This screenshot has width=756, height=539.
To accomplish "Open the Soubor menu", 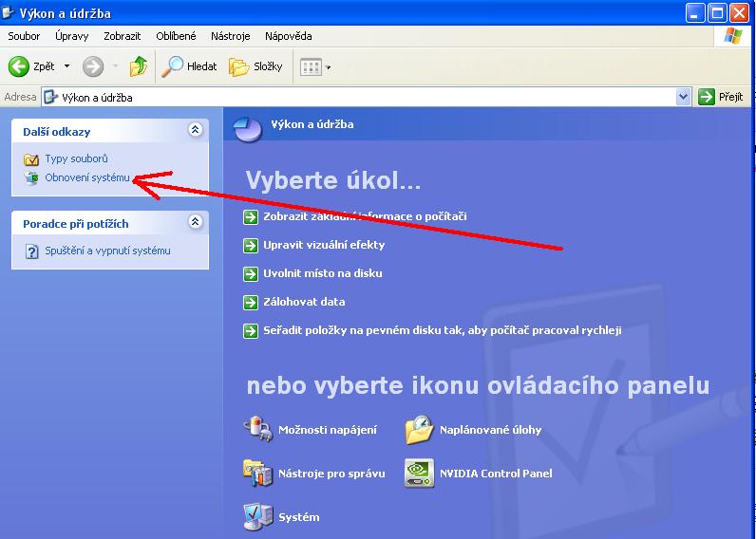I will point(24,36).
